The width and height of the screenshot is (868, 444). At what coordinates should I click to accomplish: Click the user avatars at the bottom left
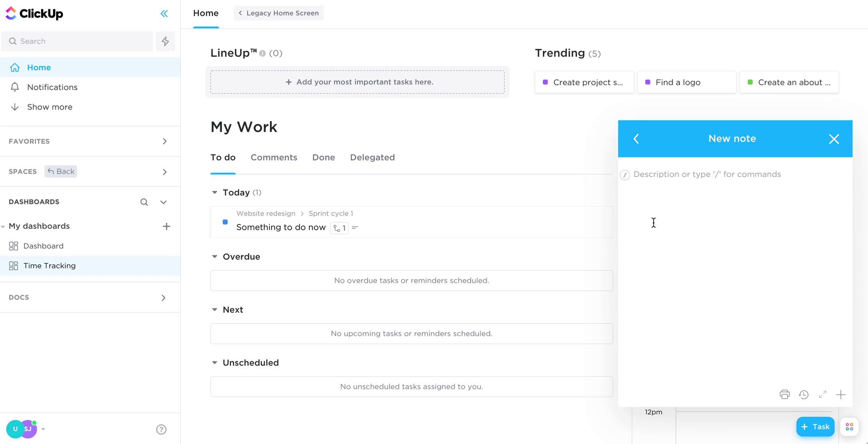pos(22,429)
